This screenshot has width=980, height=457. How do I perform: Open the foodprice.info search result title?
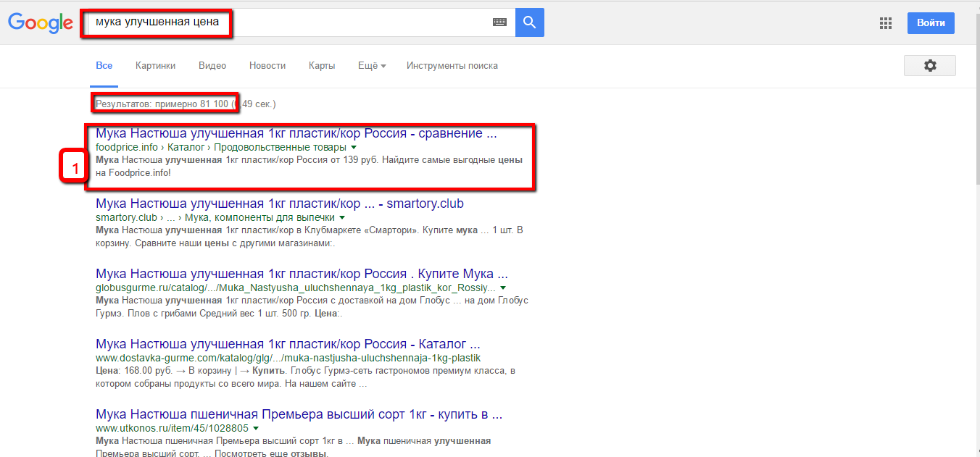296,134
